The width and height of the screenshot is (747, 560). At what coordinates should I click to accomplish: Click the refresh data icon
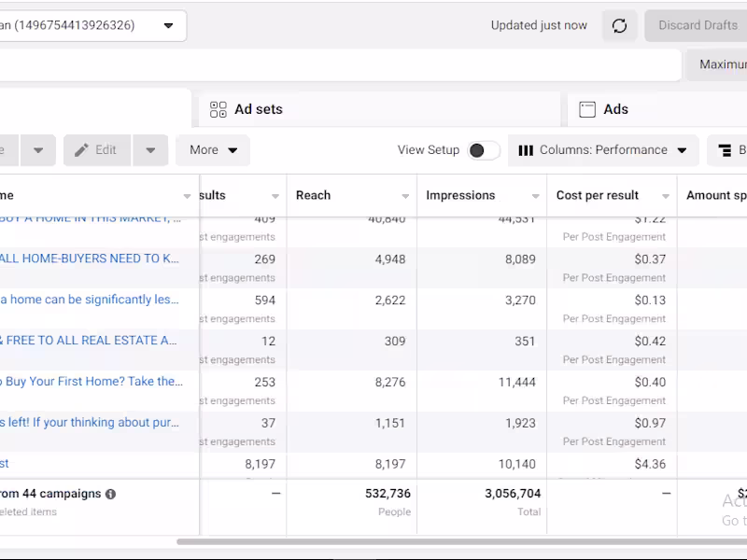620,26
